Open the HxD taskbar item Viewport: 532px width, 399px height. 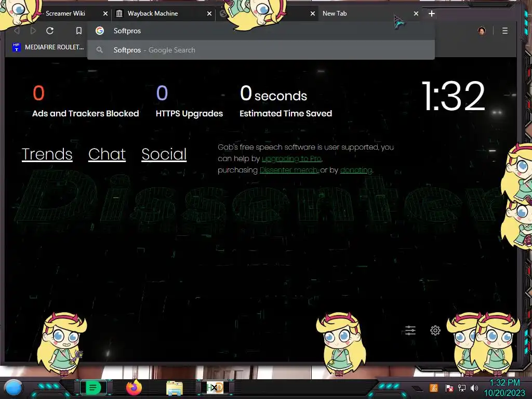pos(215,388)
